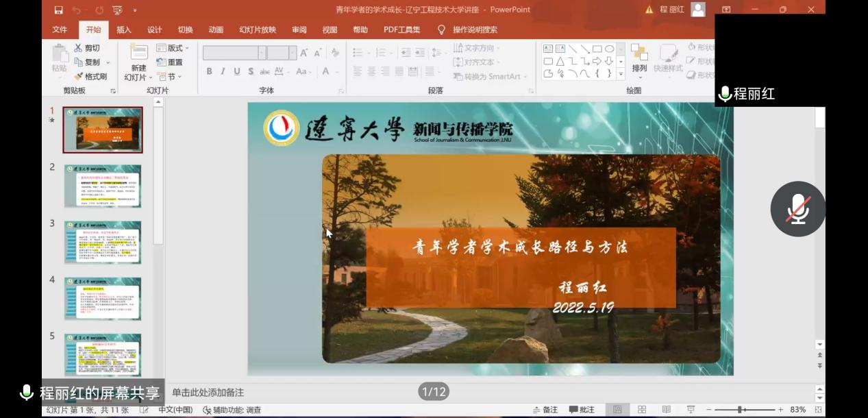Toggle the Notes (备注) pane in the status bar
The width and height of the screenshot is (868, 418).
click(x=545, y=410)
